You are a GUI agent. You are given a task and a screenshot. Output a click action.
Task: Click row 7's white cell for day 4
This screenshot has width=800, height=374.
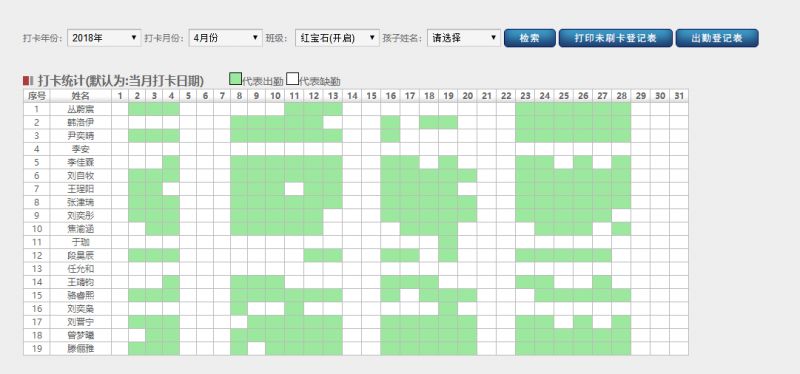[171, 189]
